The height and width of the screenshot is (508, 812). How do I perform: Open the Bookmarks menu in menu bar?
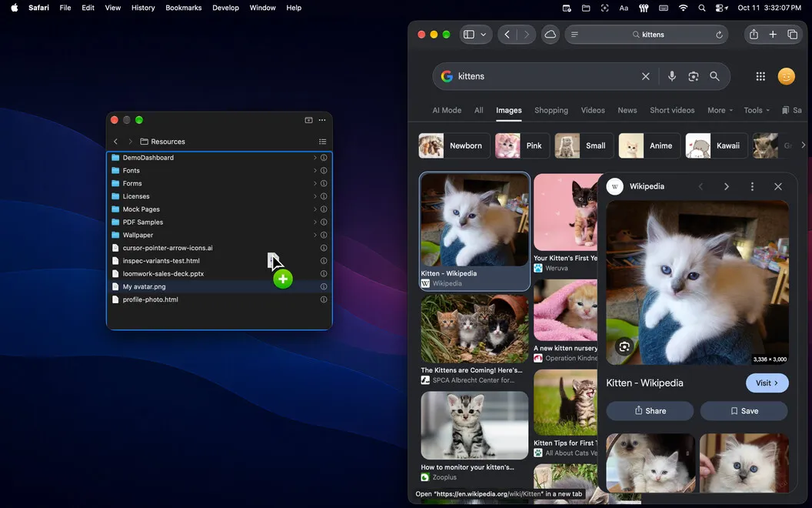(183, 8)
